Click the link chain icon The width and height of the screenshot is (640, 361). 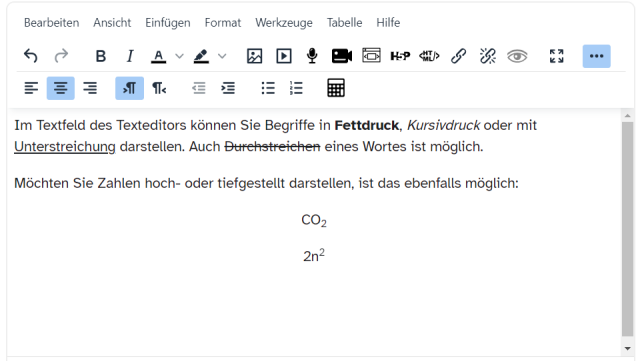[x=458, y=56]
